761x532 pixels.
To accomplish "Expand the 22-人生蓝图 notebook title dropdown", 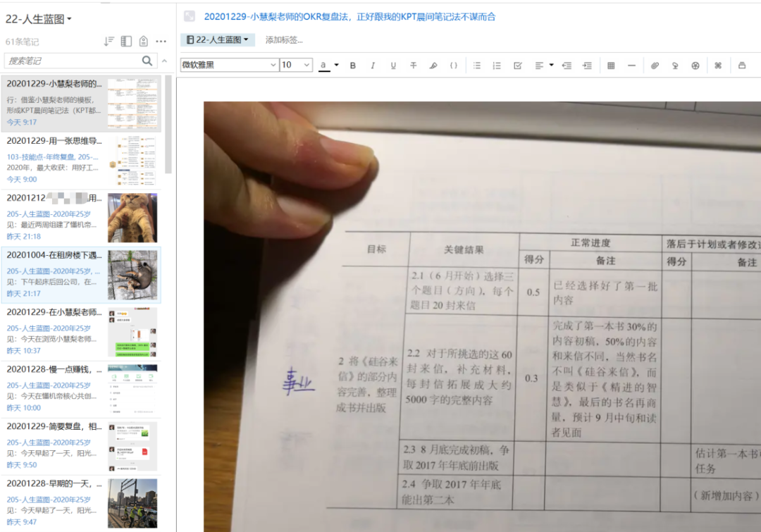I will tap(39, 19).
